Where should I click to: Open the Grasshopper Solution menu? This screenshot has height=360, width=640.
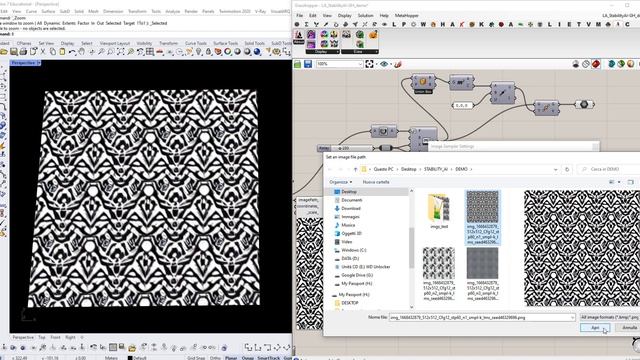[365, 16]
